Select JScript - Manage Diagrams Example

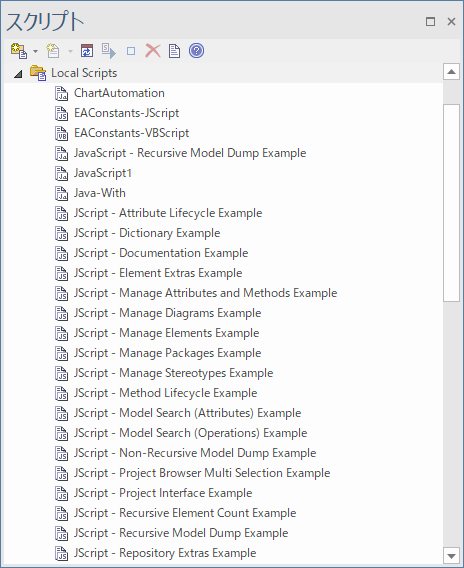tap(167, 313)
